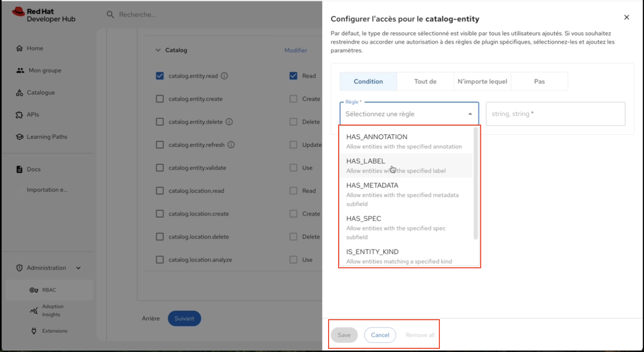
Task: Click search magnifier icon in header
Action: (x=110, y=14)
